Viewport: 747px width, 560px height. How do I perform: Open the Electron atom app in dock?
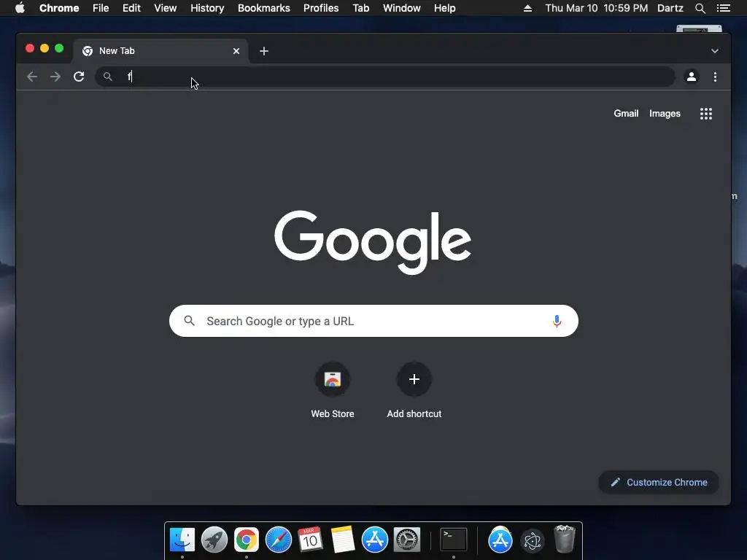pos(532,541)
